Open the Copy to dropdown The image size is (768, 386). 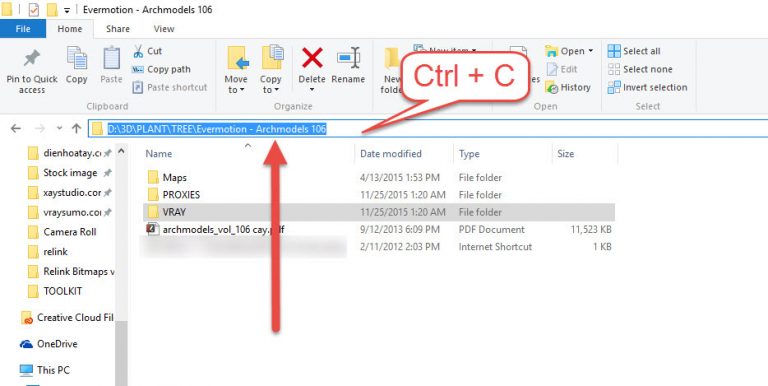click(x=270, y=70)
